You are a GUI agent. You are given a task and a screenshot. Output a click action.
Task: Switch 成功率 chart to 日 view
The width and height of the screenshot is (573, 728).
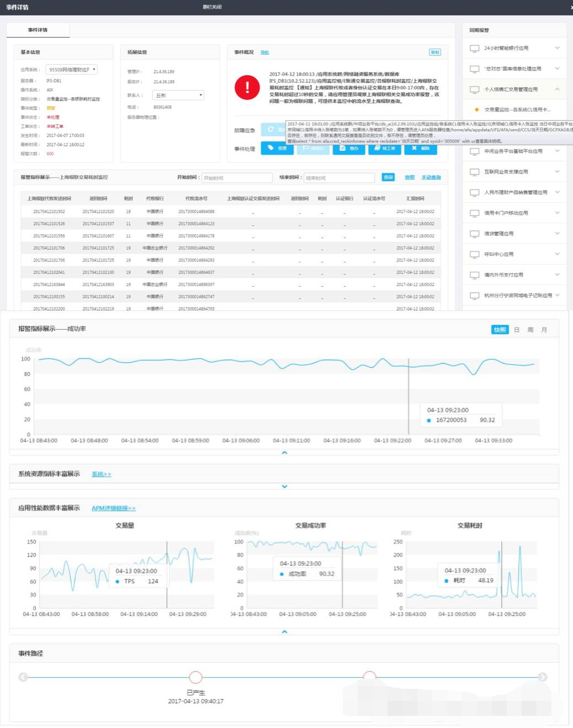click(x=517, y=330)
